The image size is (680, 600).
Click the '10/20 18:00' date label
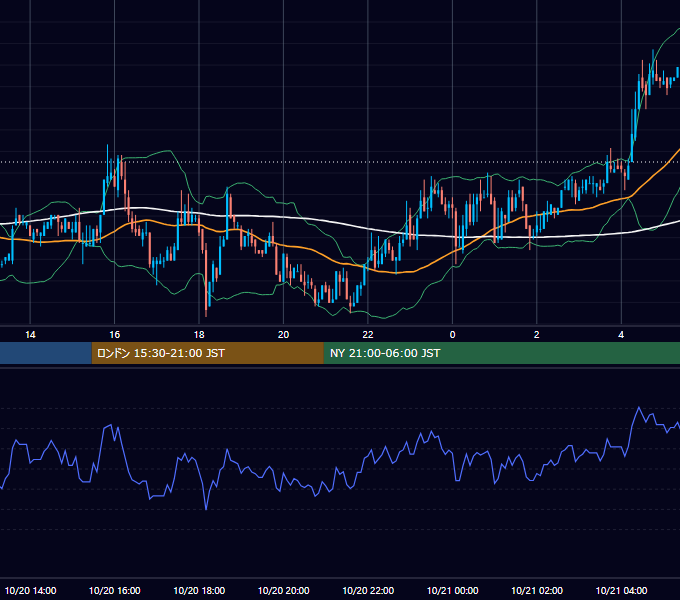(199, 590)
